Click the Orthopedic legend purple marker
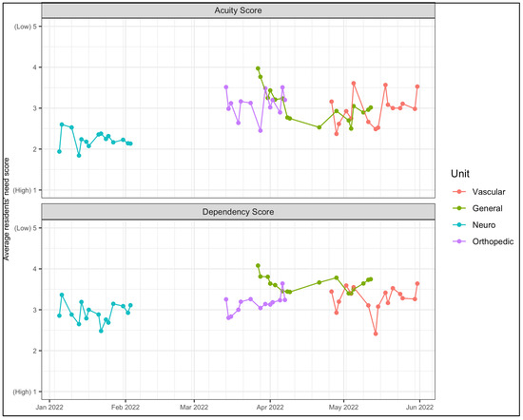This screenshot has width=523, height=420. click(x=459, y=241)
